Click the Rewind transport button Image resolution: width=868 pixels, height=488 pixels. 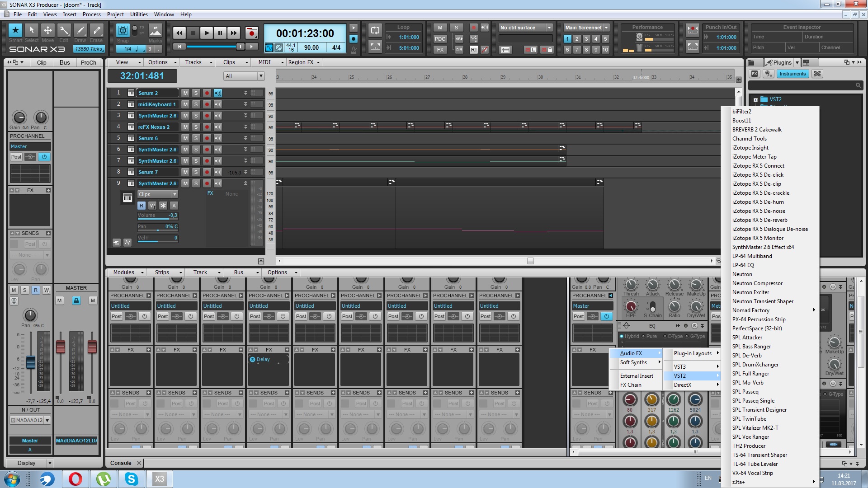click(179, 33)
